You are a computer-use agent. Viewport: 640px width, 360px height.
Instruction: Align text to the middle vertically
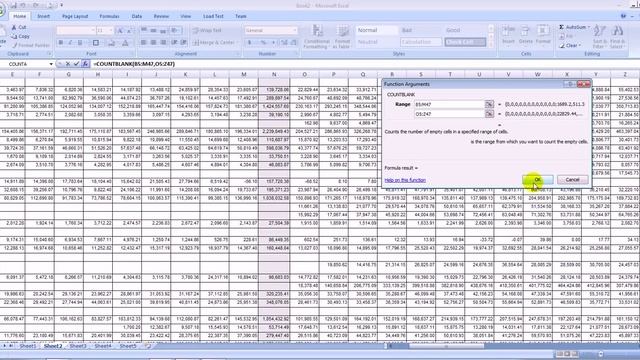pyautogui.click(x=153, y=31)
